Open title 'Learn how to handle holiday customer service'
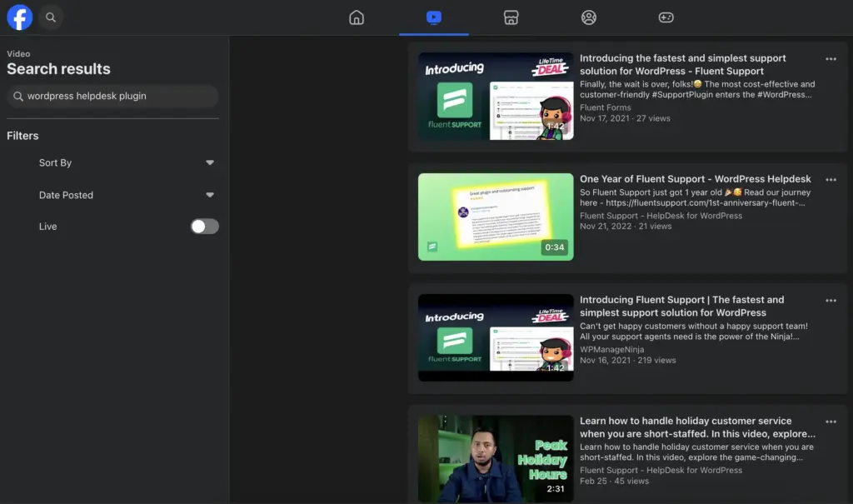 (x=697, y=427)
